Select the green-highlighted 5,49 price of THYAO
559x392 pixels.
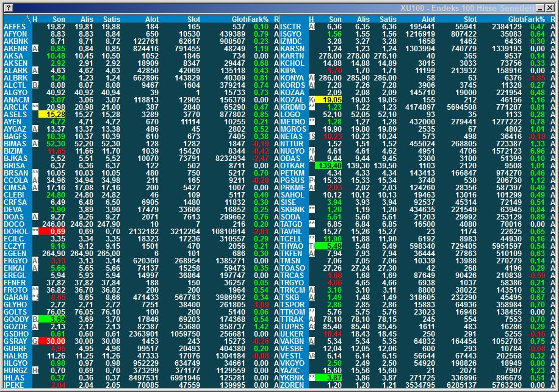(x=328, y=246)
